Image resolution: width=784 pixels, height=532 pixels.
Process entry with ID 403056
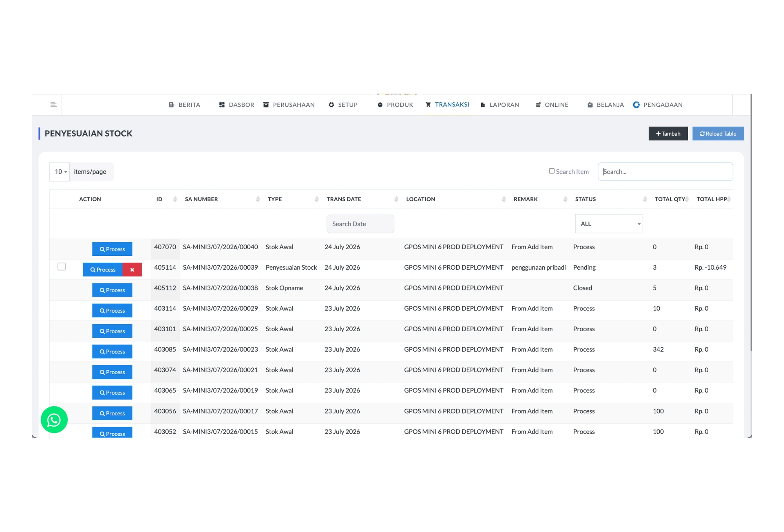coord(112,413)
